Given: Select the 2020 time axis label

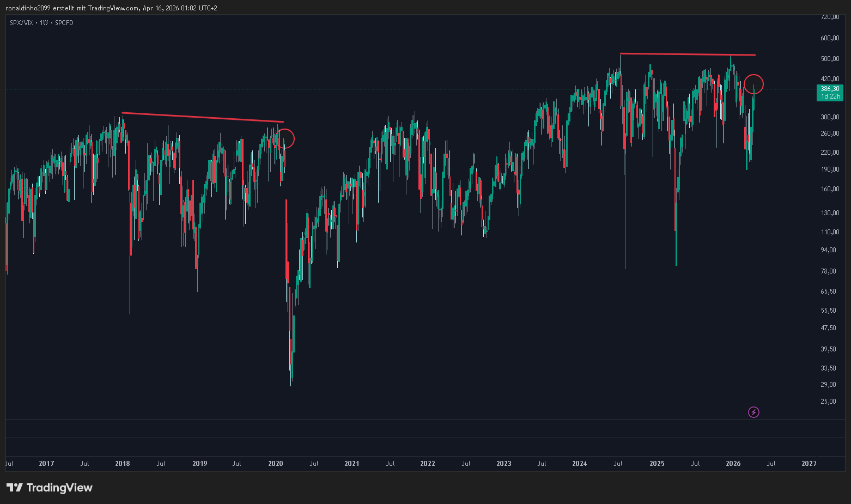Looking at the screenshot, I should (x=276, y=464).
